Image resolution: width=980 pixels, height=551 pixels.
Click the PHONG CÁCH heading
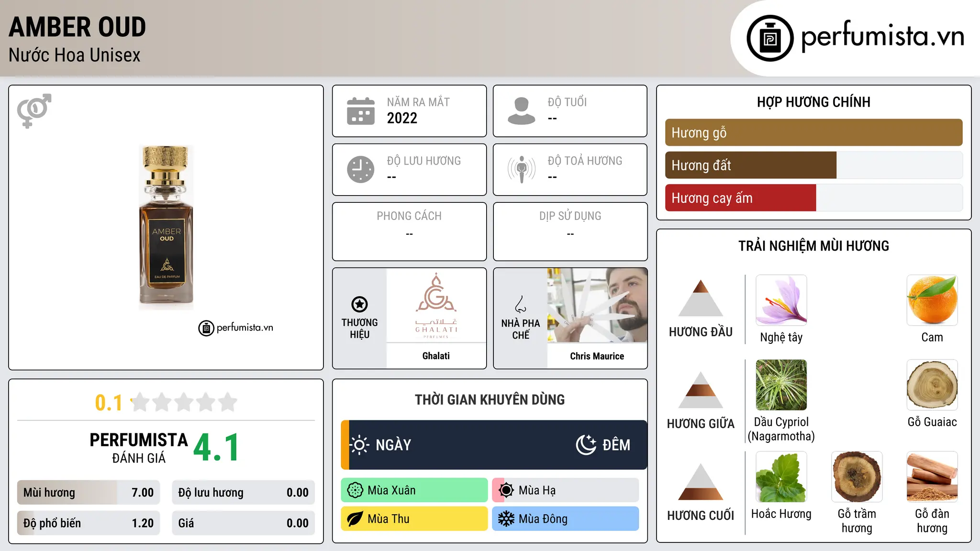point(409,216)
